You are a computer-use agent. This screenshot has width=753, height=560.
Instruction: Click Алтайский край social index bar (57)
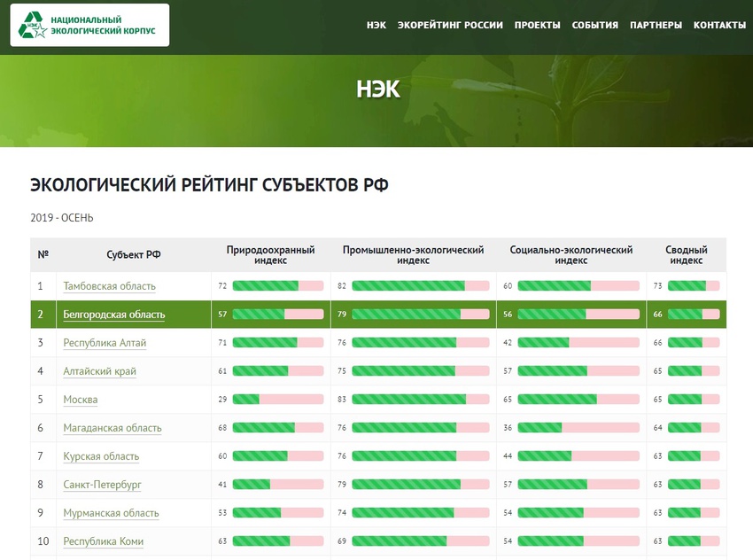(578, 370)
